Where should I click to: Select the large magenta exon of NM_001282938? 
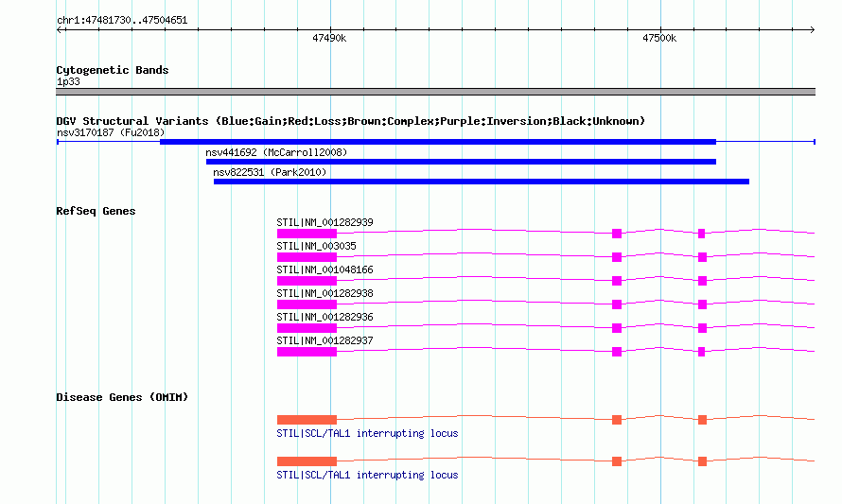tap(307, 304)
